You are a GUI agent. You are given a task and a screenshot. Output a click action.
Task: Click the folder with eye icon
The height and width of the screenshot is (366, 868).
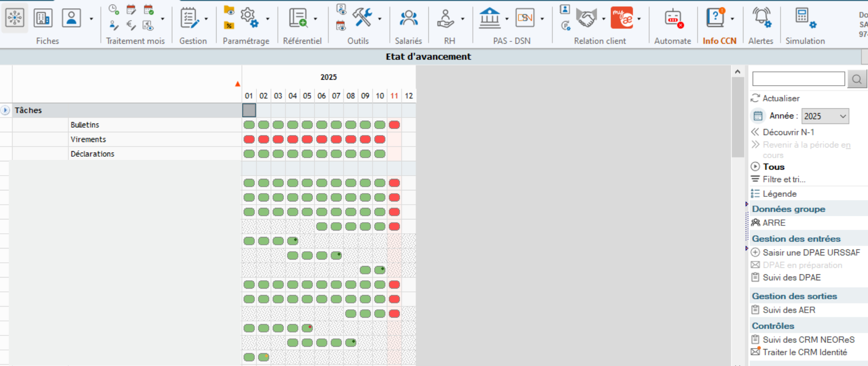(229, 10)
